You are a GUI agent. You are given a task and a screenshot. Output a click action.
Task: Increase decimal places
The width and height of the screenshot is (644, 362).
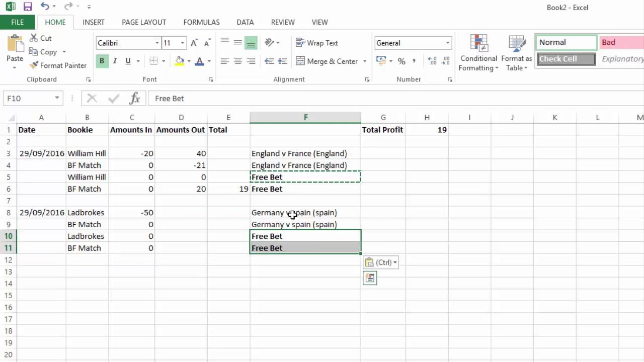coord(432,61)
